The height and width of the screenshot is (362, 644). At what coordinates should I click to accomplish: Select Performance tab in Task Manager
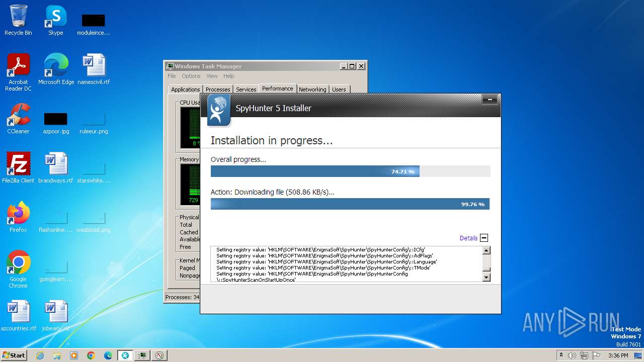[277, 88]
